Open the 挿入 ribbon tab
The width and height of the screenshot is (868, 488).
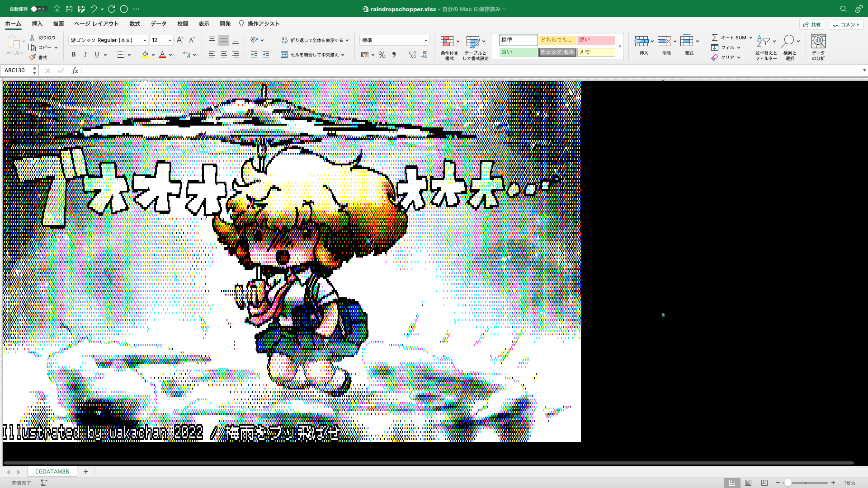[x=37, y=24]
